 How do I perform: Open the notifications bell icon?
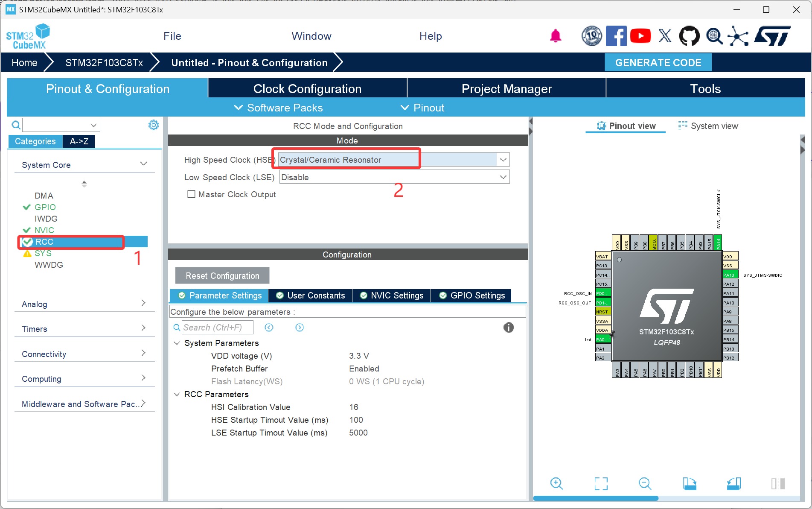(555, 36)
